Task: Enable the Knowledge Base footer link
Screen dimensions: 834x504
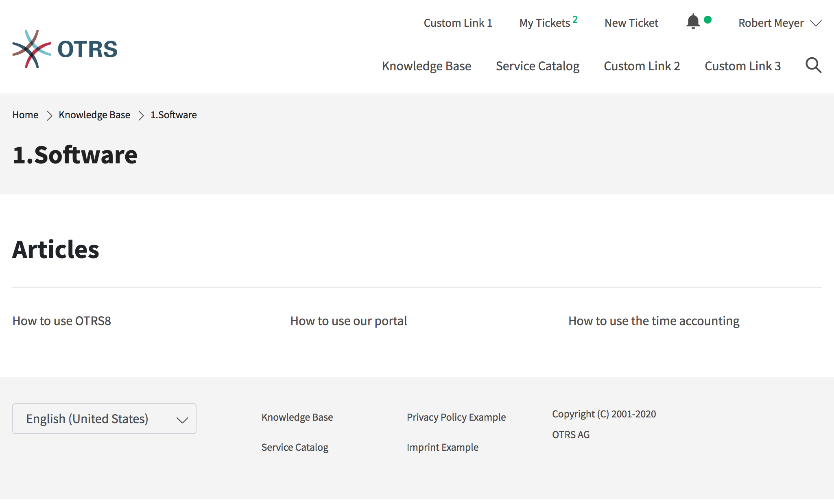Action: [298, 417]
